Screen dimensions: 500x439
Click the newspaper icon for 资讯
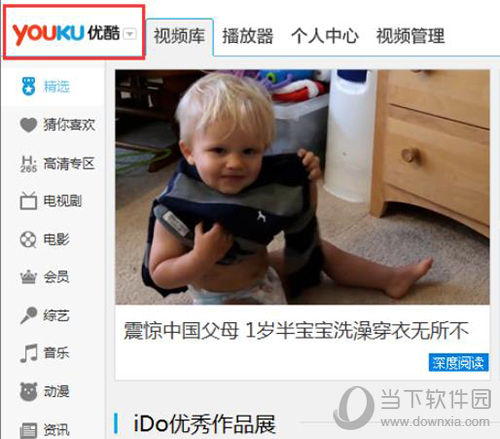tap(29, 430)
